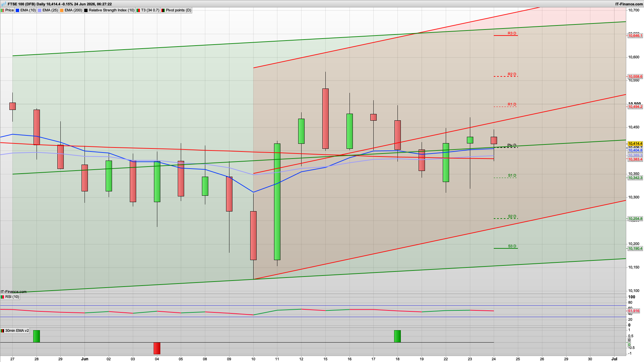Viewport: 644px width, 362px height.
Task: Click the yellow 10,414.4 current price tag
Action: coord(635,144)
